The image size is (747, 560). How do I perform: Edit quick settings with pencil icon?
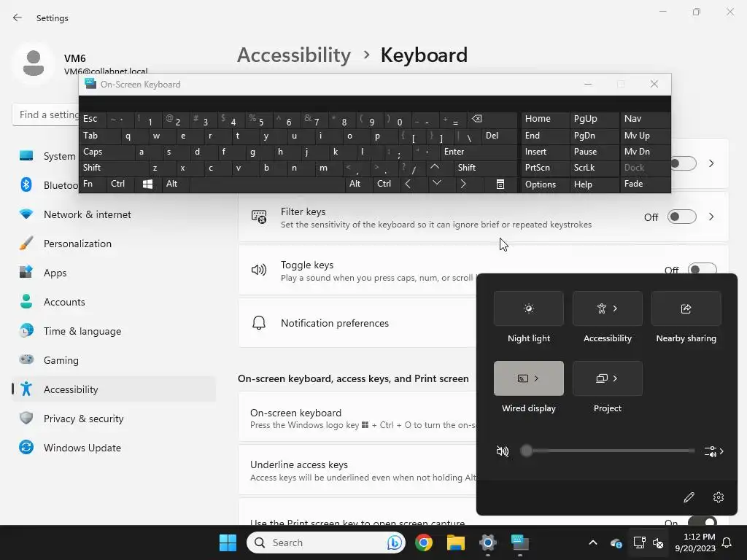pyautogui.click(x=689, y=497)
